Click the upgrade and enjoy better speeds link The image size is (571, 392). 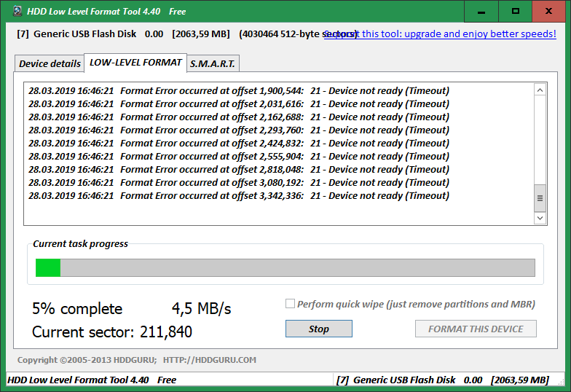click(x=440, y=34)
